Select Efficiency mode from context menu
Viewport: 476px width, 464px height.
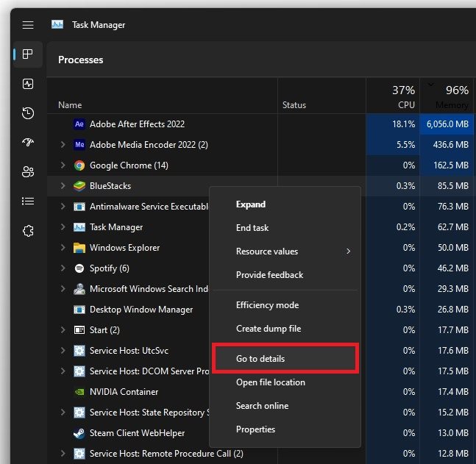point(267,305)
